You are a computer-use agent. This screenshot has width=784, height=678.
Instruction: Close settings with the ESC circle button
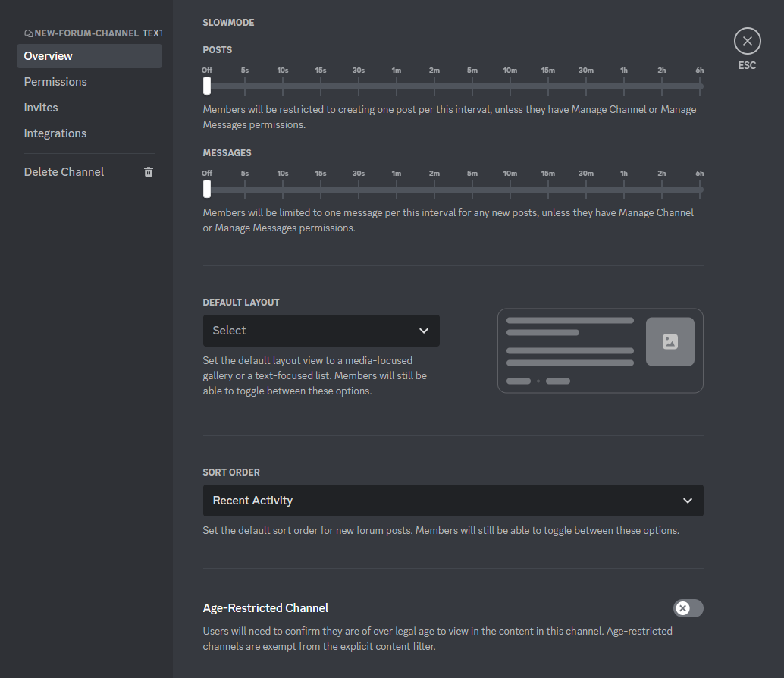[x=747, y=41]
